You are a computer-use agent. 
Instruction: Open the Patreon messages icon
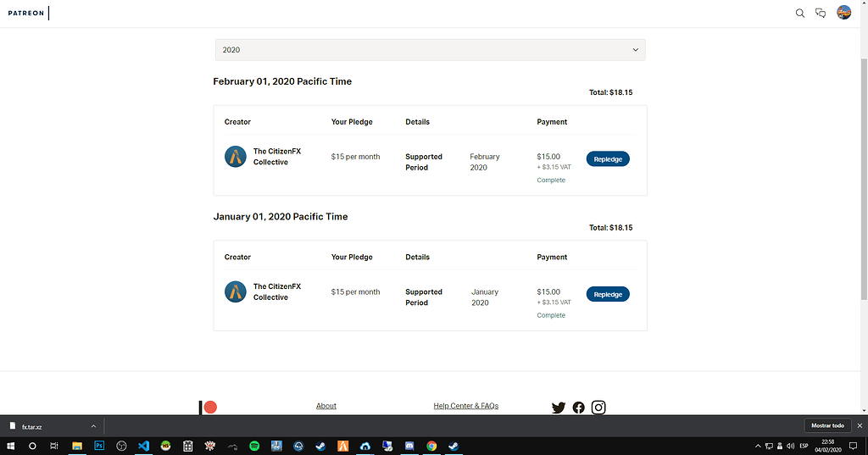click(x=821, y=13)
